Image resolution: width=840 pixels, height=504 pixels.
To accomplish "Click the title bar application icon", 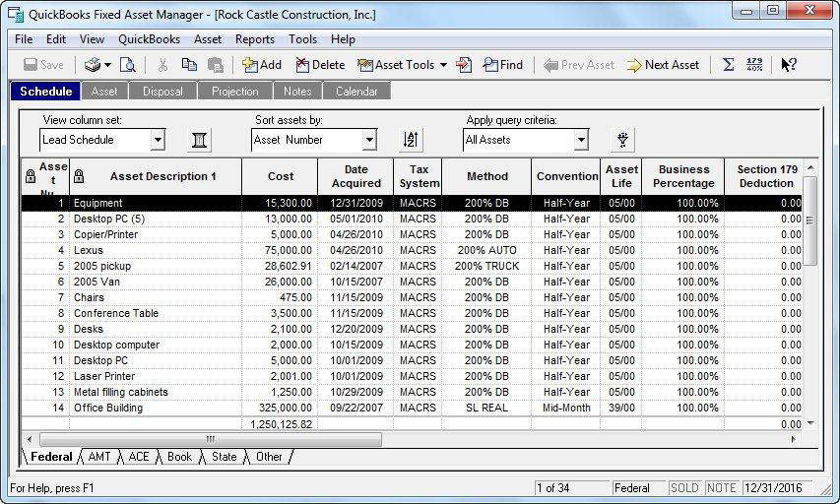I will (x=16, y=14).
